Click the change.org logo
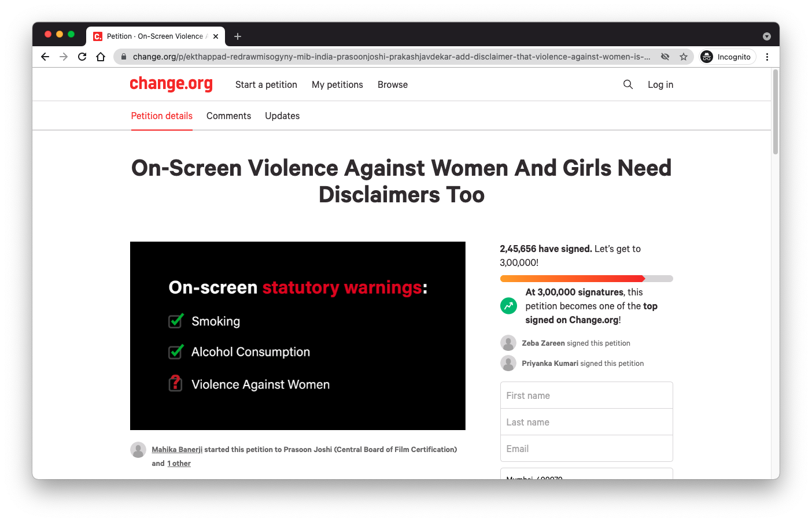The width and height of the screenshot is (812, 522). (x=171, y=84)
